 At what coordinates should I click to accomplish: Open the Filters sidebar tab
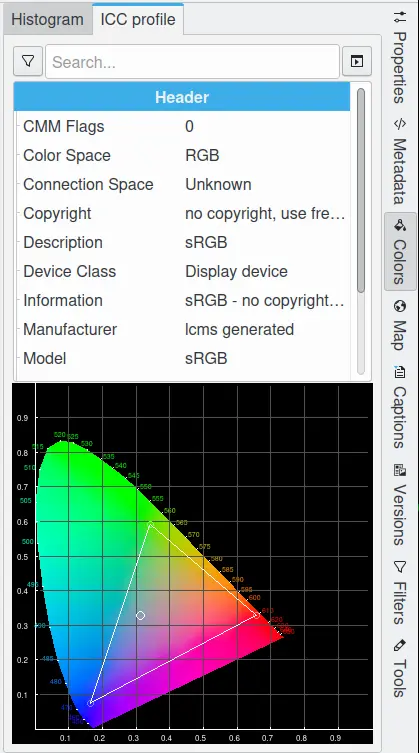click(400, 593)
